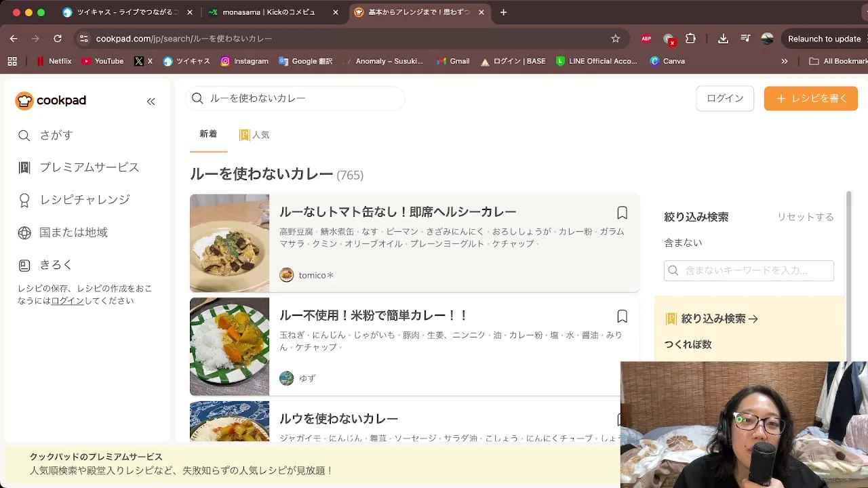Click the site info icon in address bar
Image resolution: width=868 pixels, height=488 pixels.
point(83,39)
